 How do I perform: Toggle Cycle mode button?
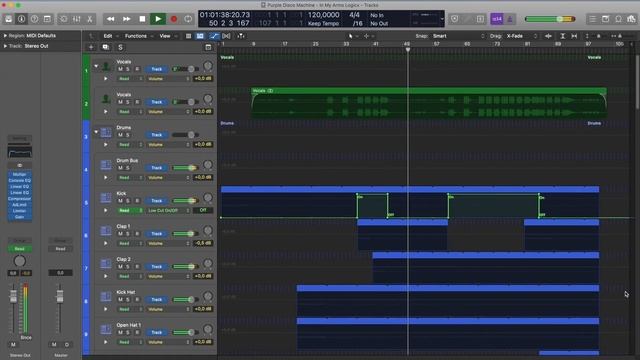(x=188, y=19)
